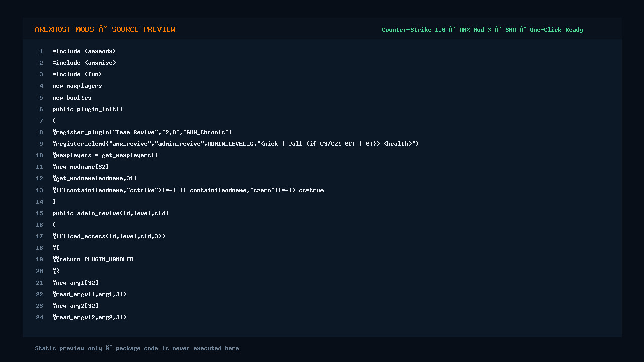Select the closing brace on line 14

click(54, 202)
